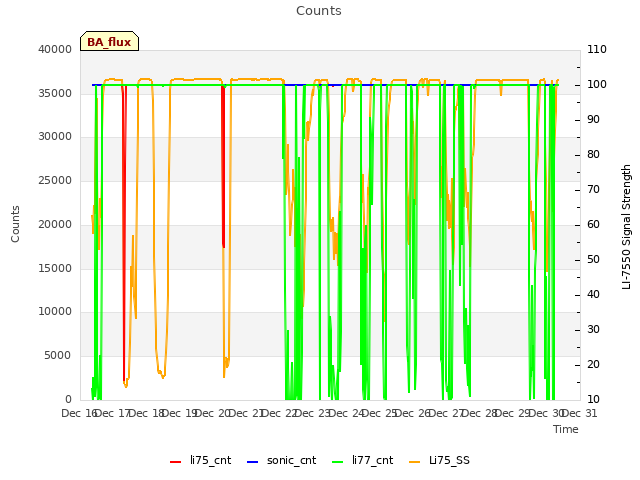Click the left Counts axis label
Image resolution: width=640 pixels, height=480 pixels.
15,224
